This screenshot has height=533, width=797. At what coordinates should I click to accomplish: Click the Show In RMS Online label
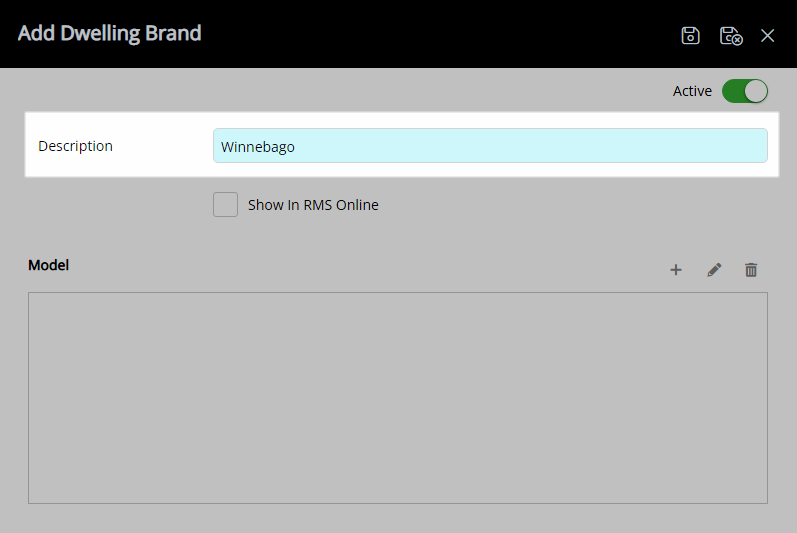pyautogui.click(x=313, y=205)
